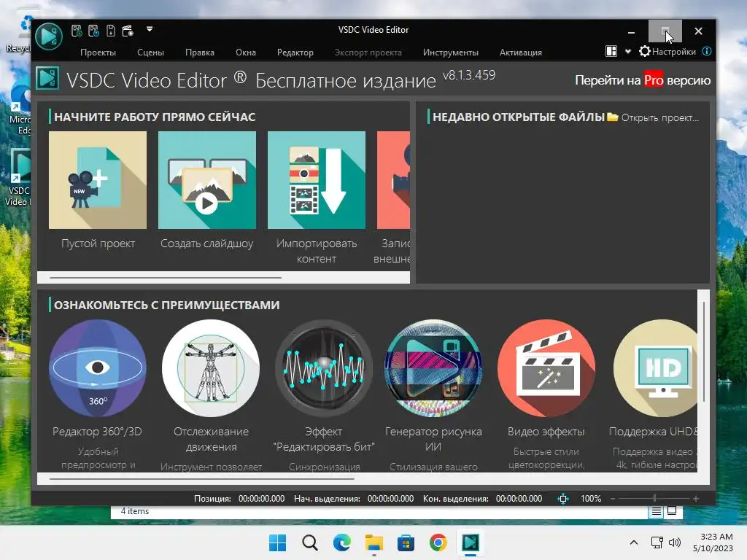
Task: Show hidden system tray icons
Action: coord(634,542)
